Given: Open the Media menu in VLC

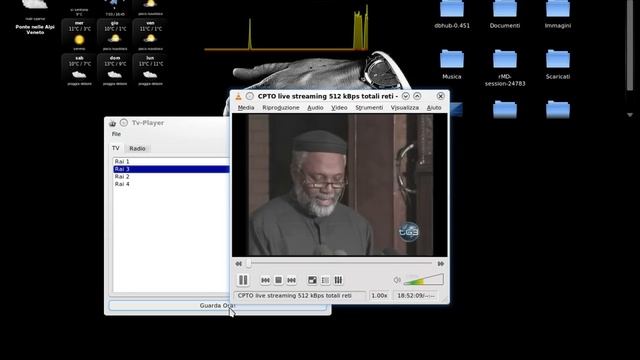Looking at the screenshot, I should [x=246, y=108].
